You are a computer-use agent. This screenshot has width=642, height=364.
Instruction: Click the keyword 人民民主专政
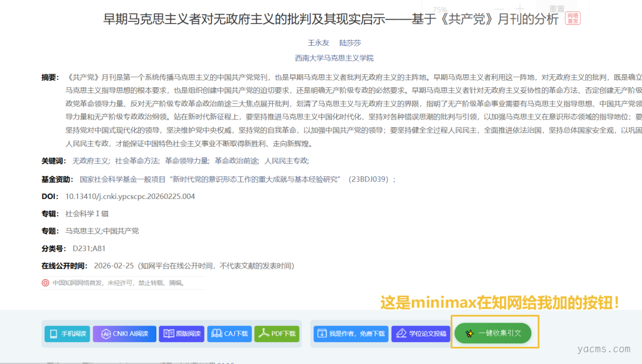pyautogui.click(x=287, y=160)
